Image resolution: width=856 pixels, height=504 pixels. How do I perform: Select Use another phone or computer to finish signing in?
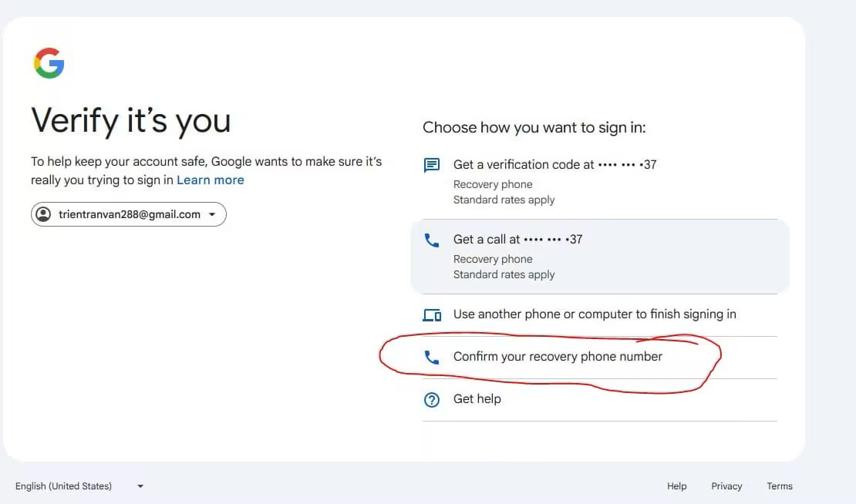coord(599,314)
